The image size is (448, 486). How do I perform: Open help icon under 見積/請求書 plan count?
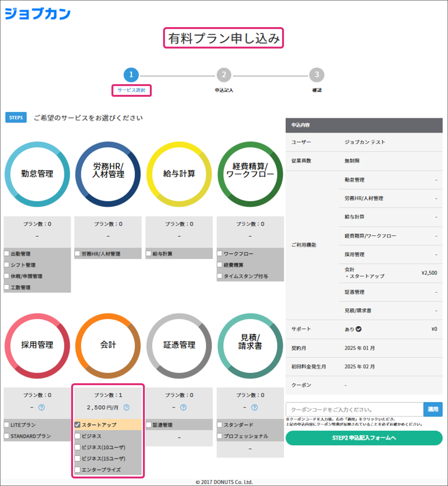tap(254, 408)
